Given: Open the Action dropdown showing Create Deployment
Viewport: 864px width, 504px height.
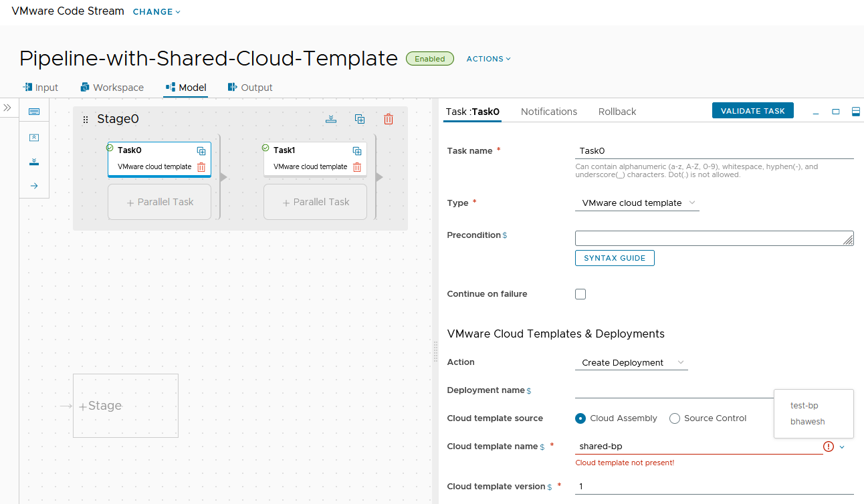Looking at the screenshot, I should pos(631,363).
